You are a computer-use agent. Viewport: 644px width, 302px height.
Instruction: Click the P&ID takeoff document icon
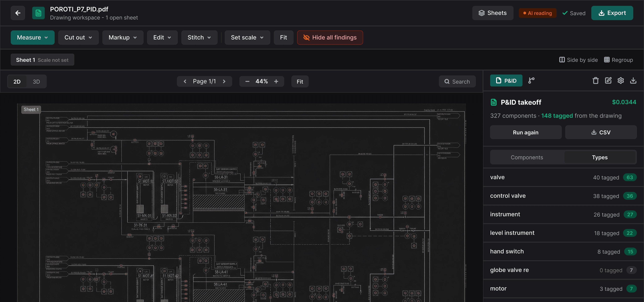click(x=494, y=102)
